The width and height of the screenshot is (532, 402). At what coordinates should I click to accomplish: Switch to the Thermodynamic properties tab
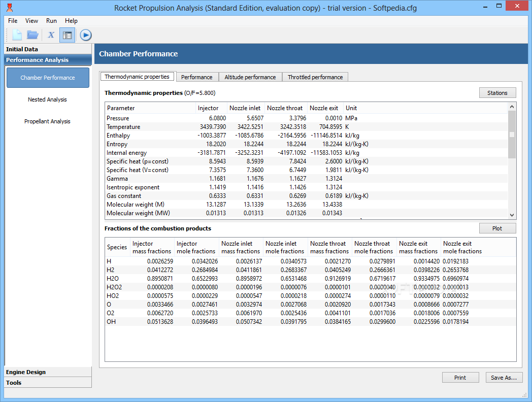[137, 77]
